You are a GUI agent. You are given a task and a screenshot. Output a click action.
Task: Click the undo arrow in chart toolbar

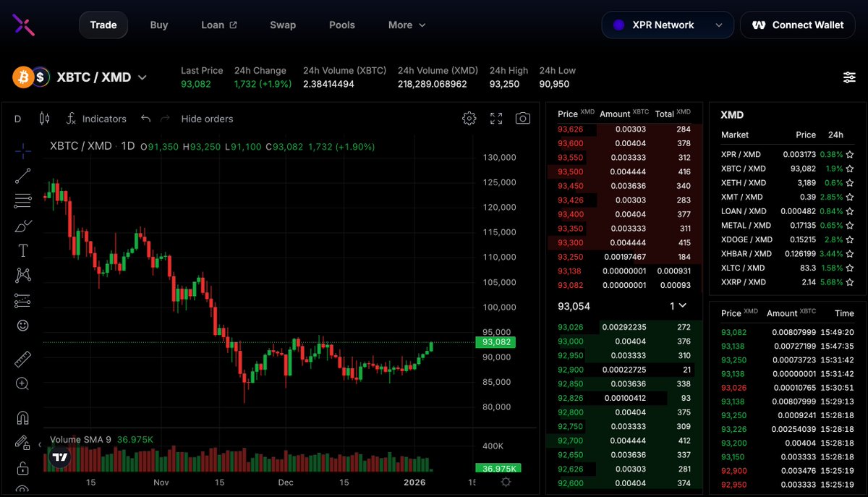click(x=145, y=119)
